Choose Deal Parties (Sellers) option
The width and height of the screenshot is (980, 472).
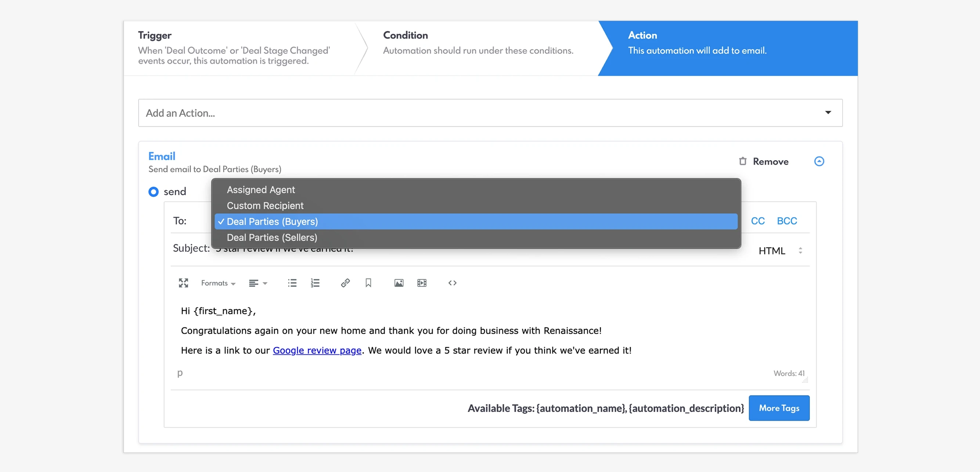pyautogui.click(x=272, y=237)
